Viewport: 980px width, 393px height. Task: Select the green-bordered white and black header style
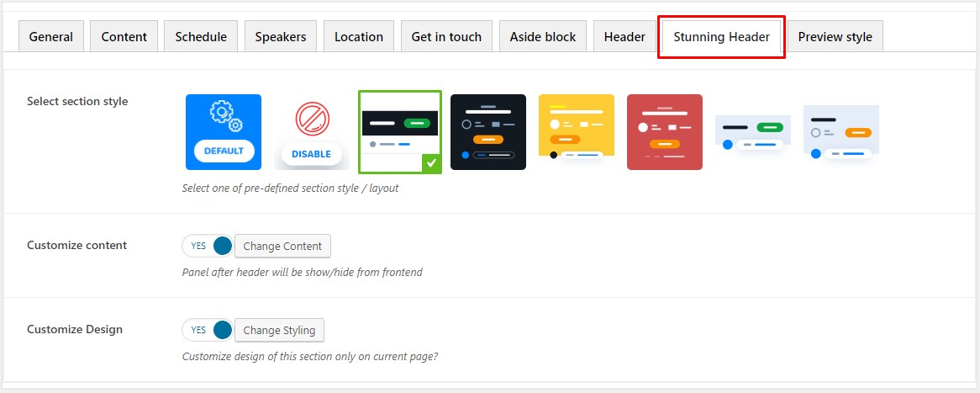pyautogui.click(x=400, y=132)
